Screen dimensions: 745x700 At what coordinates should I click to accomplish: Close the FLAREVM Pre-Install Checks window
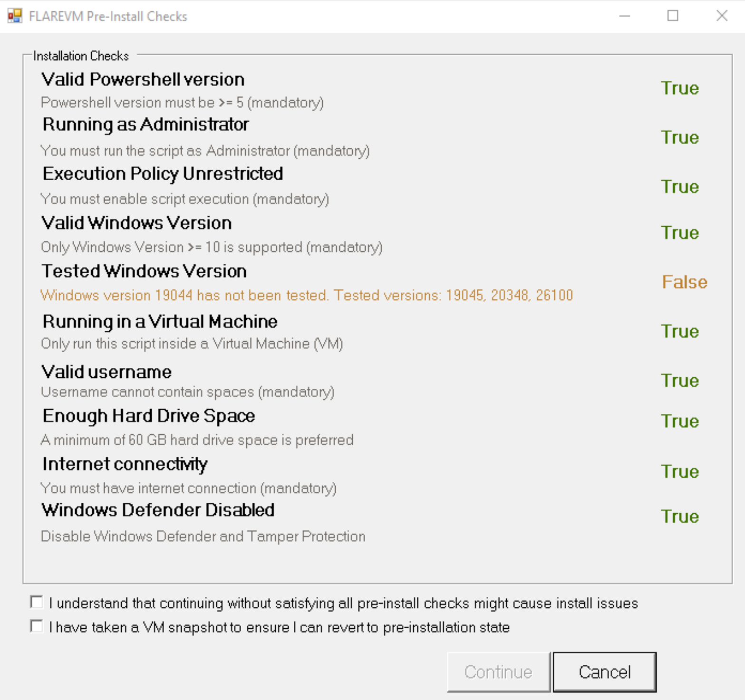point(722,16)
